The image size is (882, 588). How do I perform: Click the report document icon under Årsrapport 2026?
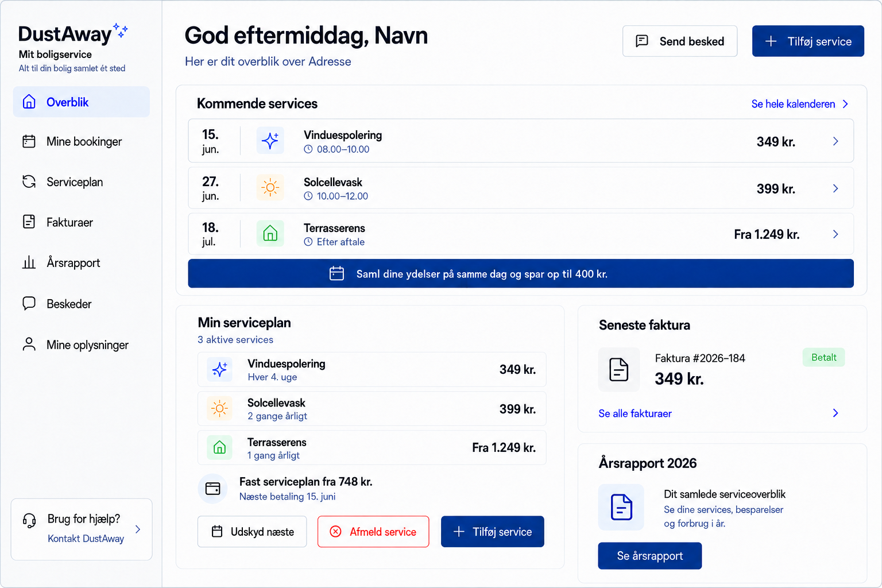[621, 507]
